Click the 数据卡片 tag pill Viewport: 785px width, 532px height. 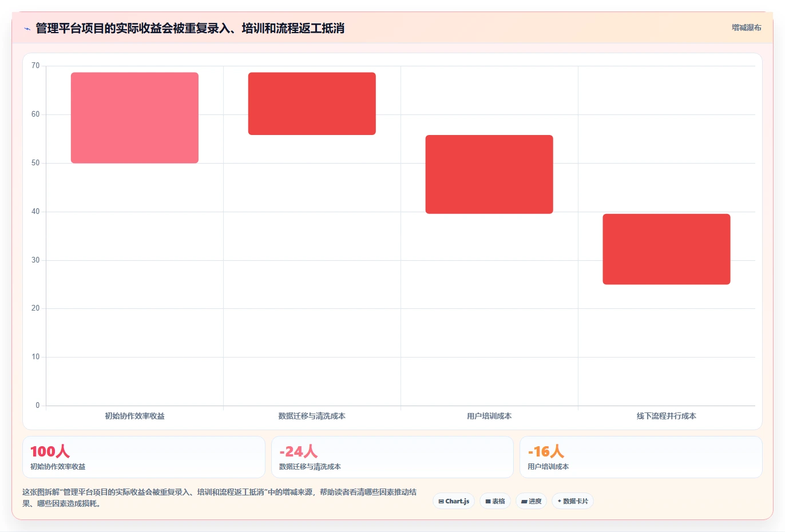point(572,501)
